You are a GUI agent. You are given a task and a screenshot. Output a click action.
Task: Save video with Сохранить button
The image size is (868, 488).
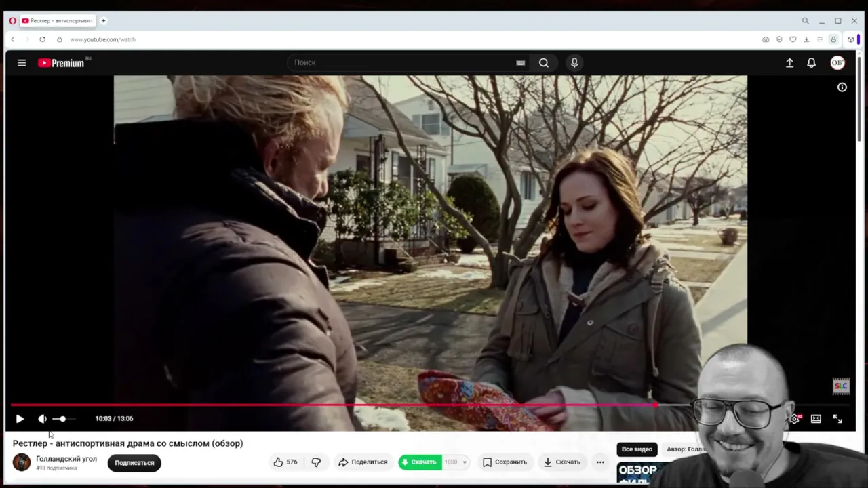505,462
